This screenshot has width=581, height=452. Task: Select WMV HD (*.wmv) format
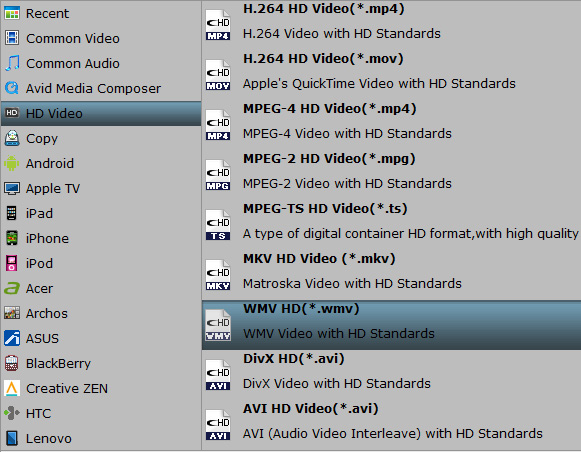pyautogui.click(x=392, y=325)
